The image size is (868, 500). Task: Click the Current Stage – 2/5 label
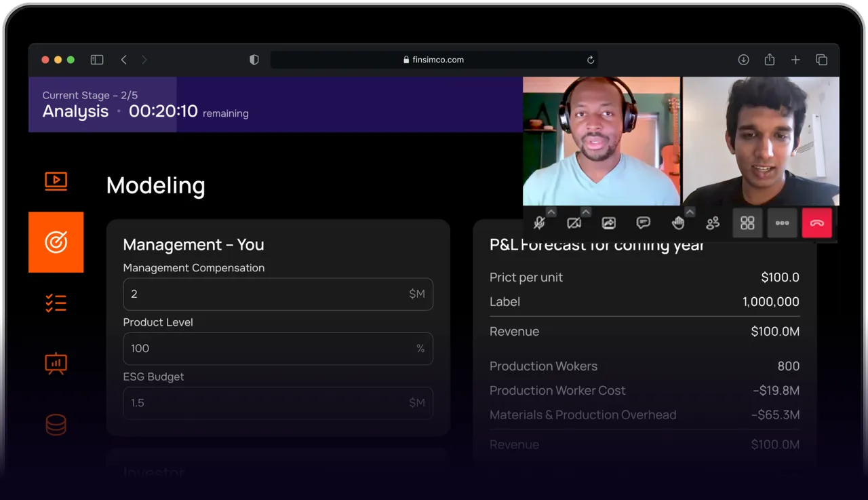[x=90, y=96]
